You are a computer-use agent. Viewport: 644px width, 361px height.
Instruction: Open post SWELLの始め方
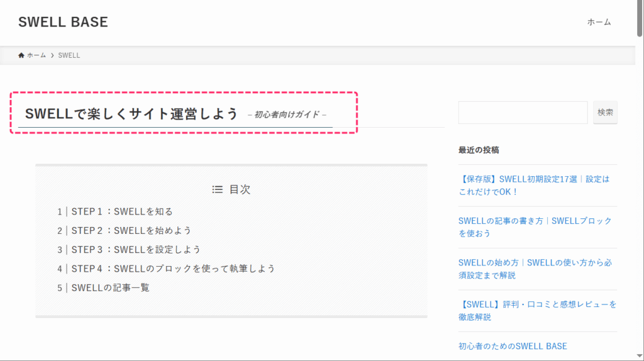535,269
